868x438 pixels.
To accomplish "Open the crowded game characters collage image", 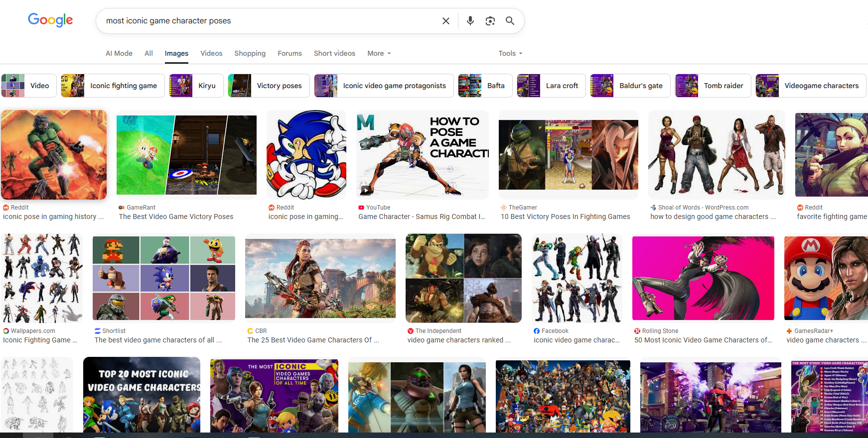I will point(563,396).
